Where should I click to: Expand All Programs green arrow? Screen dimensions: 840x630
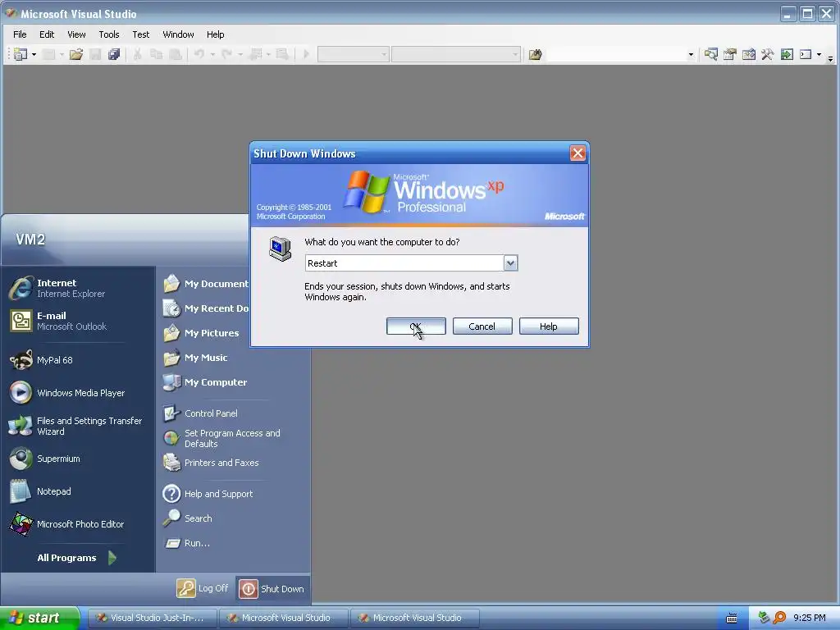click(112, 558)
